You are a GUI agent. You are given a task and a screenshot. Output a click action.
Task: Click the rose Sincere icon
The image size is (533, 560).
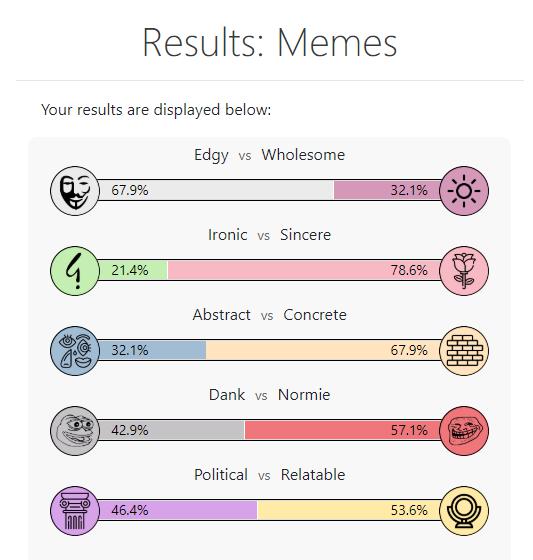click(464, 271)
